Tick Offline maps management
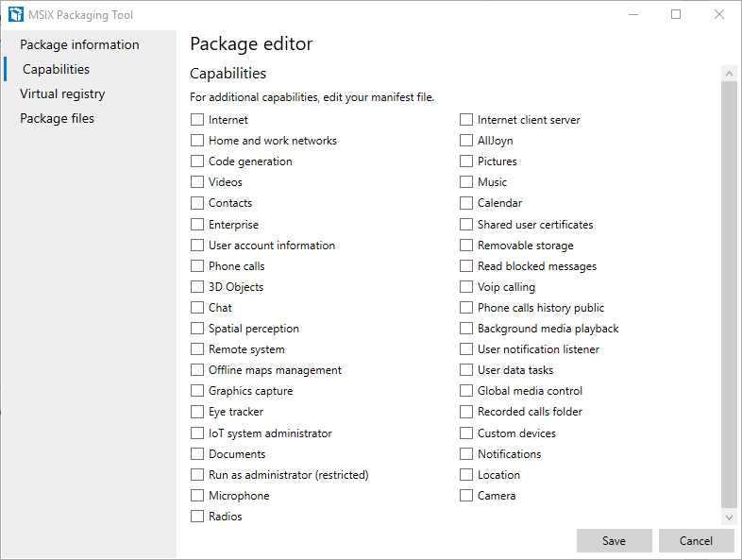This screenshot has height=560, width=742. [x=197, y=369]
